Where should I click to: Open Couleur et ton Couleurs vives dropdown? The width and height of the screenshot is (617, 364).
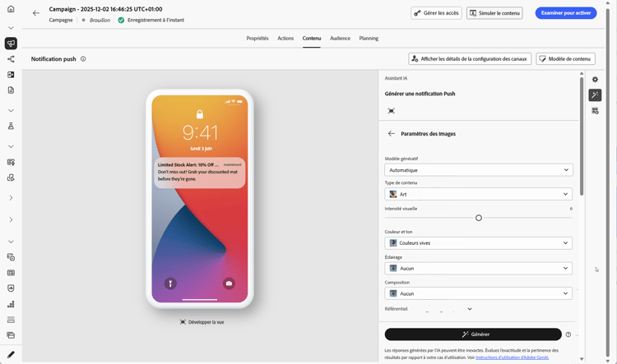point(479,243)
